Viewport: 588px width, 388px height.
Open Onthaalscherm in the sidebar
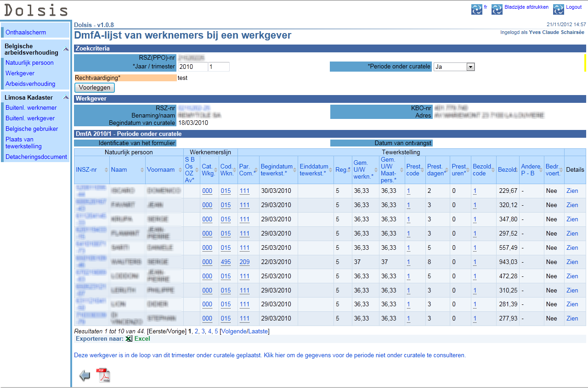(26, 33)
